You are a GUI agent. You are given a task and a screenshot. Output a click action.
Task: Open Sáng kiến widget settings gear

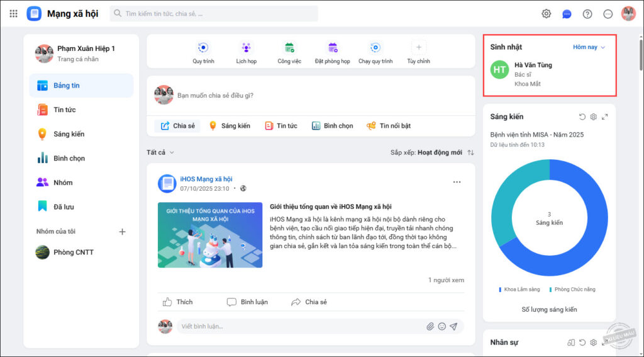(594, 117)
